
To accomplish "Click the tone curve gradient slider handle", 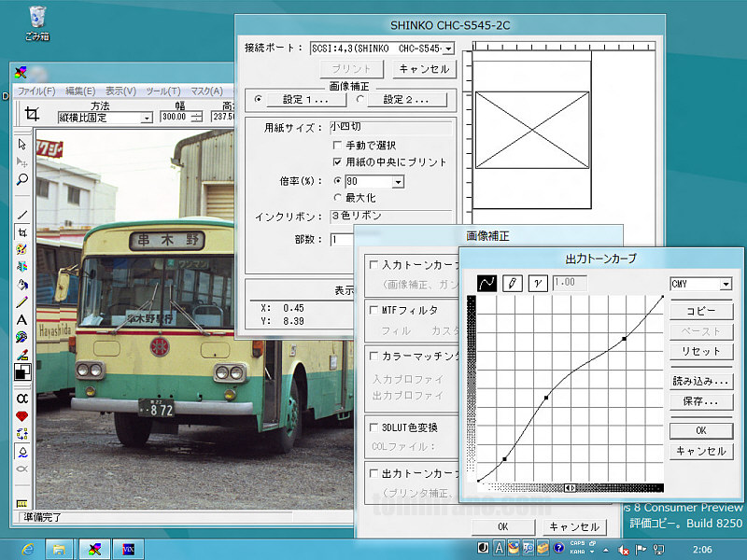I will coord(569,487).
